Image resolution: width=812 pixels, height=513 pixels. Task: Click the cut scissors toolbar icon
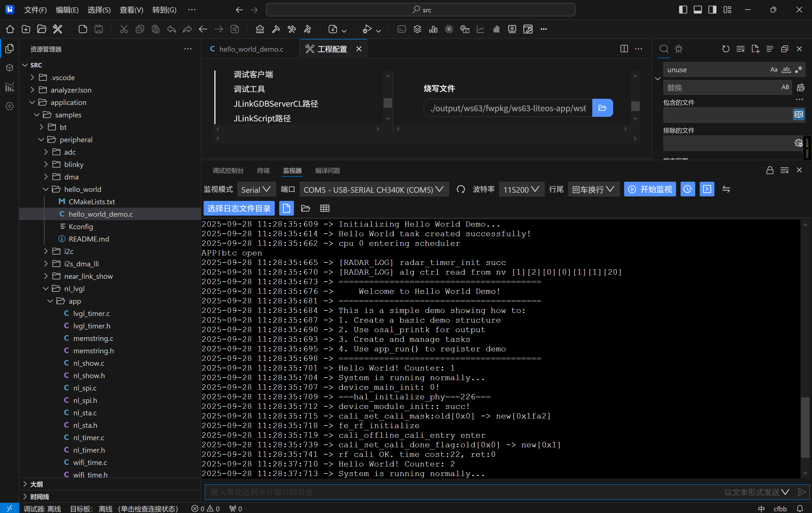click(124, 29)
